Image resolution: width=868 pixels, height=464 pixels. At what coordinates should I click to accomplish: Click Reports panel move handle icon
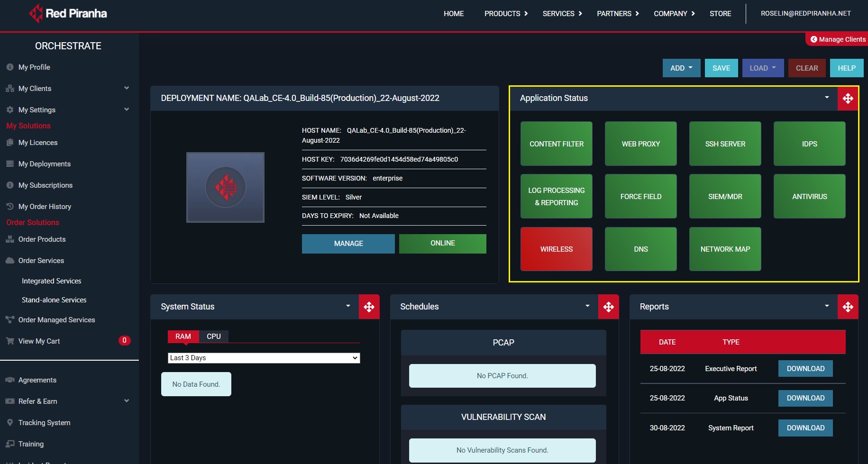click(848, 307)
